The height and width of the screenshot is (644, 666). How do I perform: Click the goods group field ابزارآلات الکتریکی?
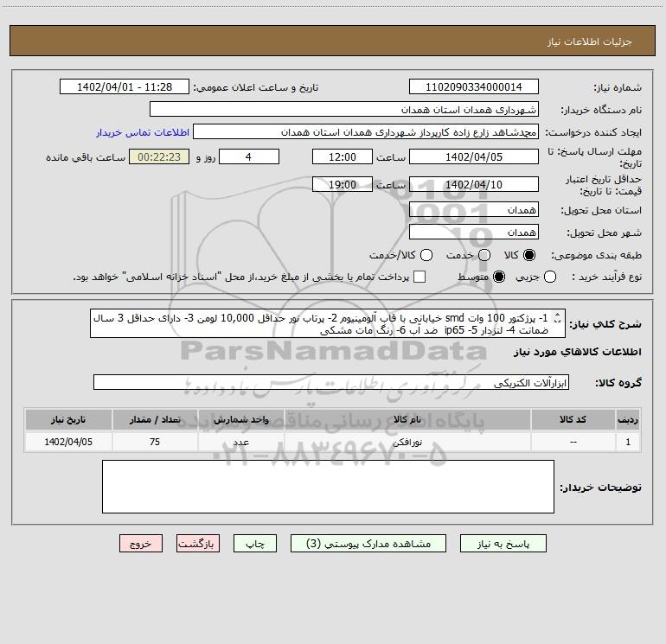[x=331, y=382]
